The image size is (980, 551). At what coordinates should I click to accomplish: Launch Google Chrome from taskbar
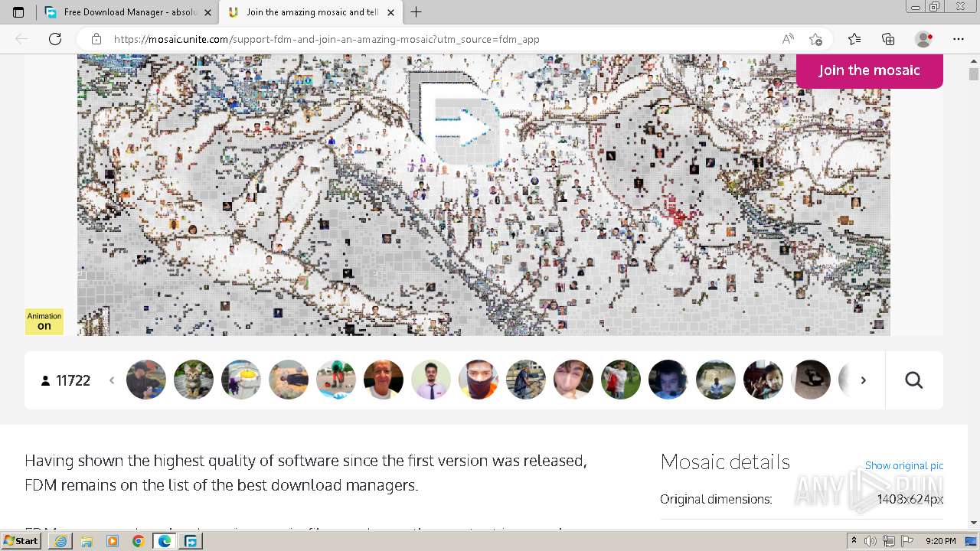(139, 541)
